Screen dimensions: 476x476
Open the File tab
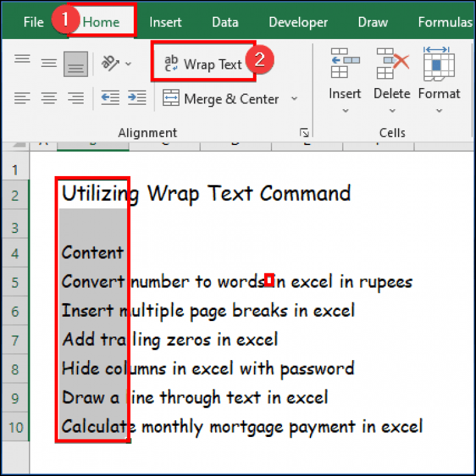point(33,22)
